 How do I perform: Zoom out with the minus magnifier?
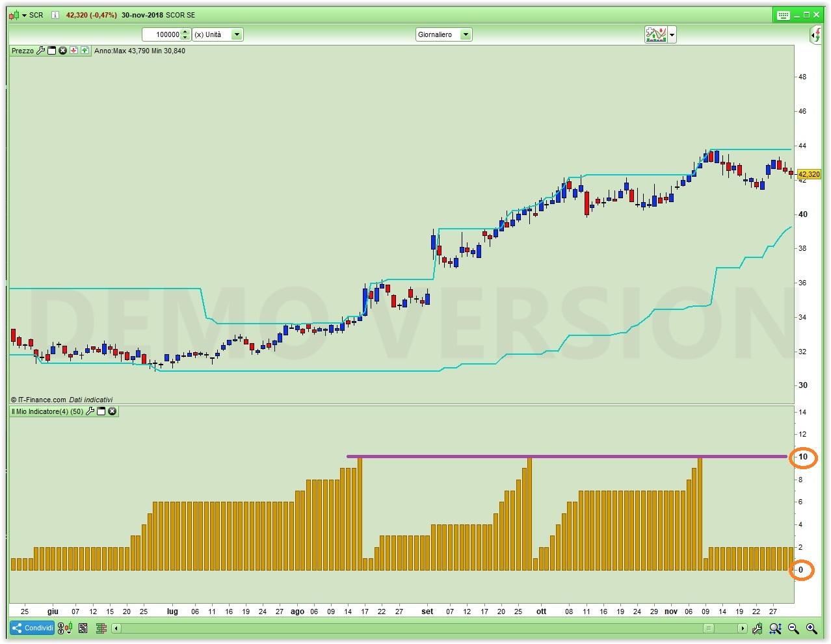pos(793,628)
